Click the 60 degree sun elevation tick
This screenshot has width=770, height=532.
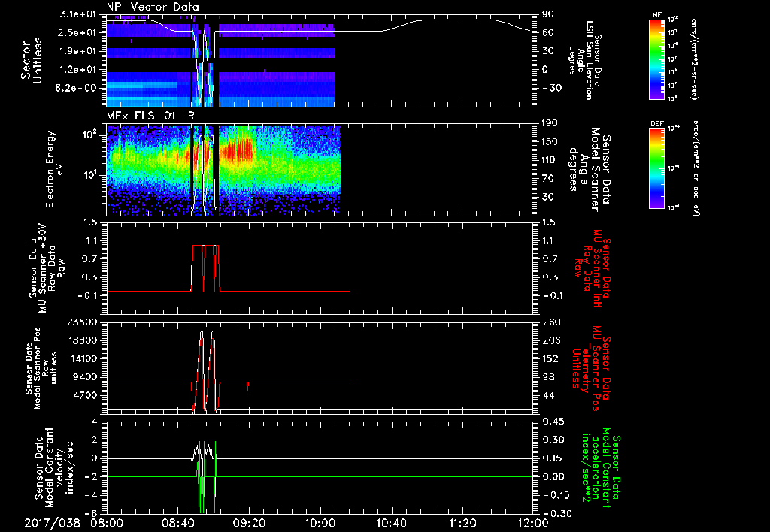pyautogui.click(x=548, y=32)
